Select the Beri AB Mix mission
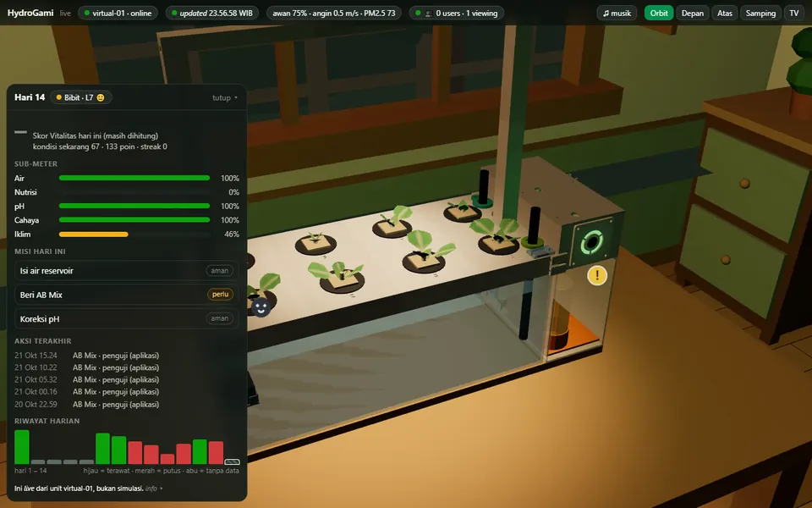Viewport: 812px width, 508px height. pyautogui.click(x=126, y=295)
